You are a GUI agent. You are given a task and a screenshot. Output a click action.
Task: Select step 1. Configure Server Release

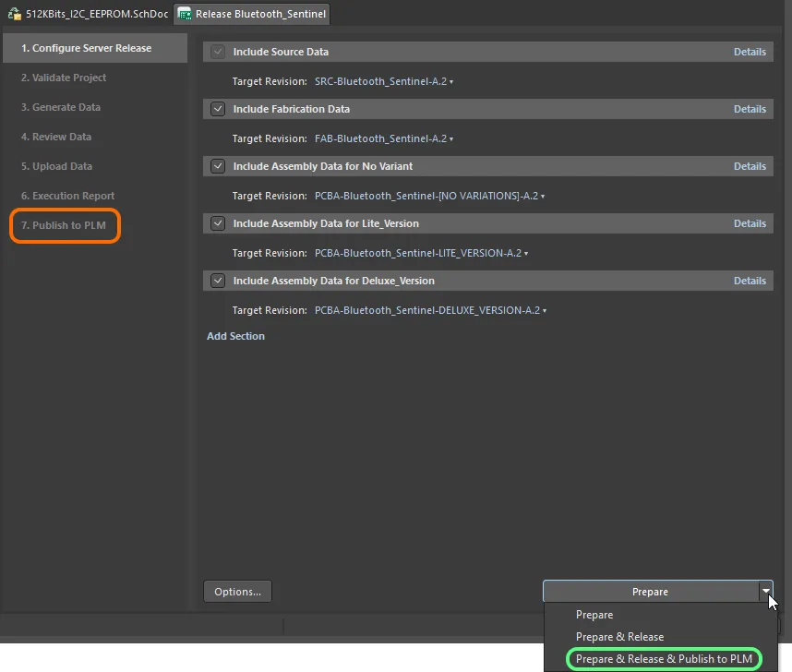pyautogui.click(x=95, y=48)
